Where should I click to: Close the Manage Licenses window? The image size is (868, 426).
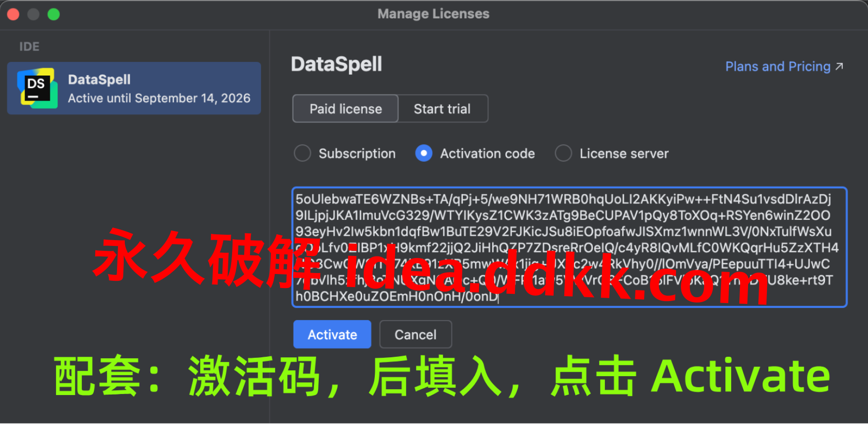tap(13, 15)
